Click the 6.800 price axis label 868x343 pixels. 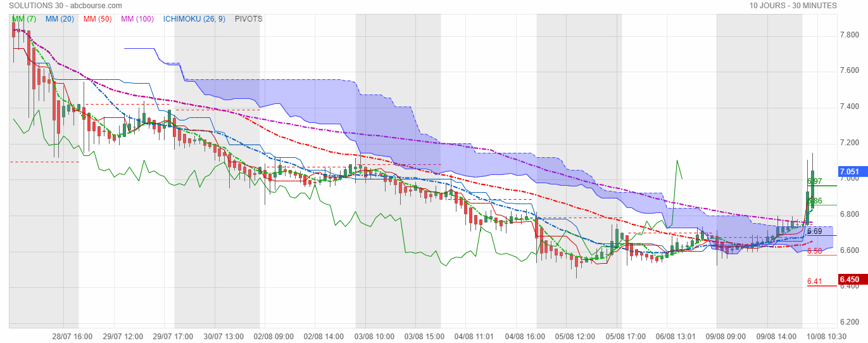[849, 215]
